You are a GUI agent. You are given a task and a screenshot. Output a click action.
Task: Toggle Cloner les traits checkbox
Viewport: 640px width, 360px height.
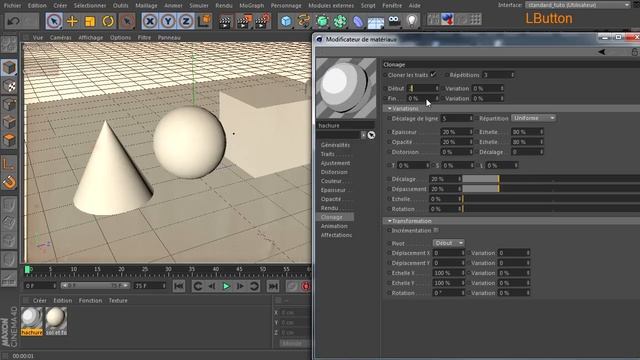[x=433, y=75]
